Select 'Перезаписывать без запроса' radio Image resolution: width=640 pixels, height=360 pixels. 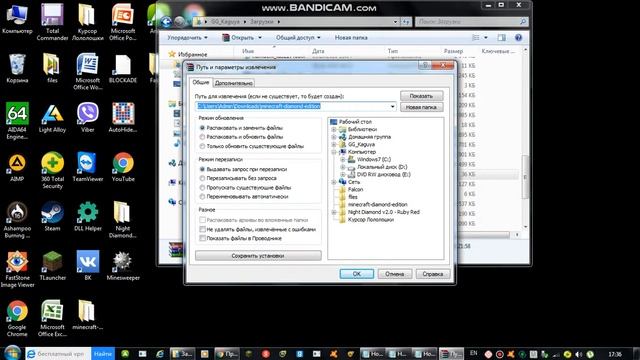[x=202, y=178]
